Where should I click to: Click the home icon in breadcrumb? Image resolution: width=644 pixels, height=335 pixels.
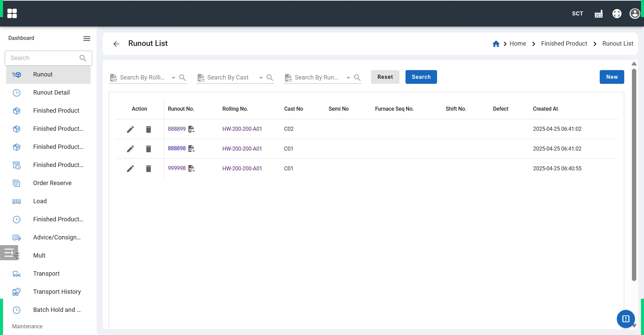[x=496, y=44]
